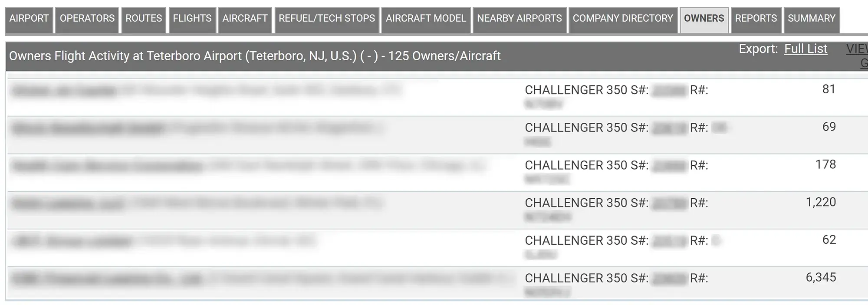Switch to REFUEL/TECH STOPS tab
The height and width of the screenshot is (305, 868).
click(327, 19)
